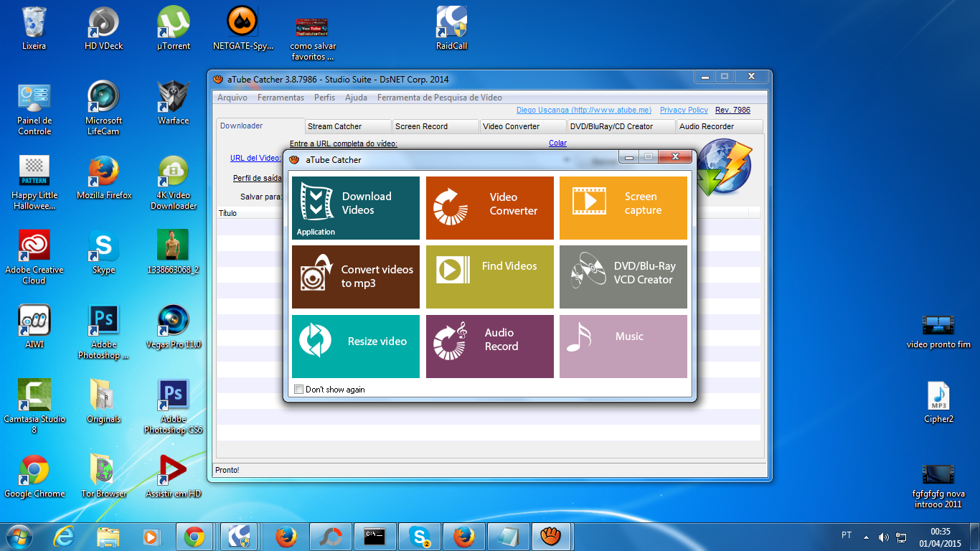Switch to the Audio Recorder tab
Viewport: 980px width, 551px height.
720,126
